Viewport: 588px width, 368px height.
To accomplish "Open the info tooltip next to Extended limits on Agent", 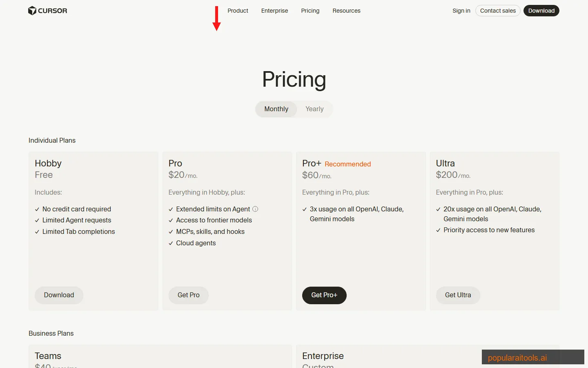I will coord(256,209).
